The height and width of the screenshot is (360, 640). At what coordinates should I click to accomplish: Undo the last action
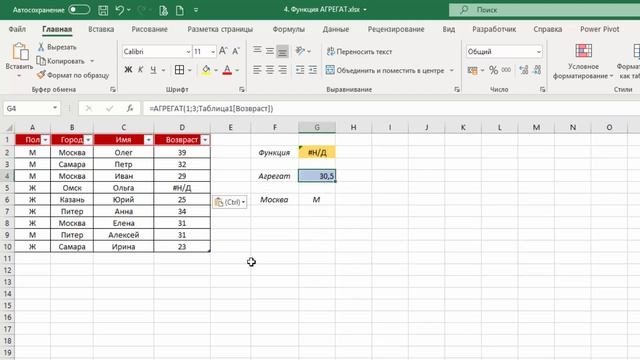coord(119,10)
